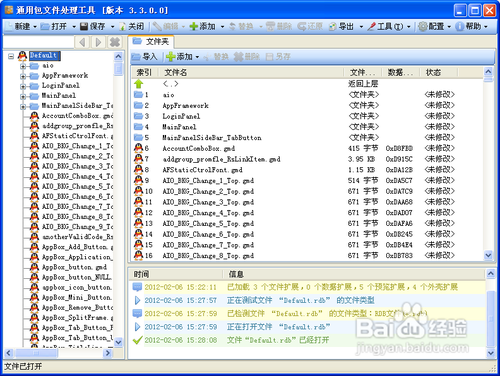
Task: Click the folder icon of row 4 MainPanel
Action: click(138, 127)
